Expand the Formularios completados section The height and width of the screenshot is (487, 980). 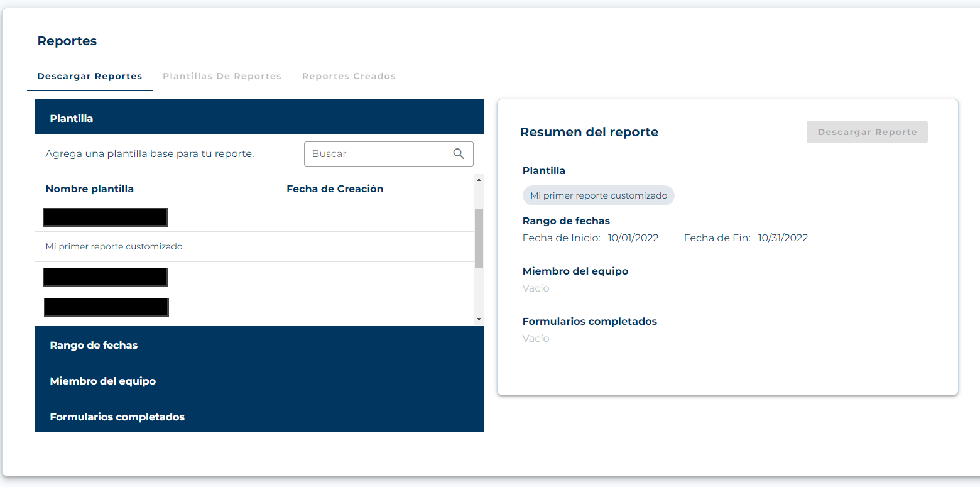pos(259,415)
